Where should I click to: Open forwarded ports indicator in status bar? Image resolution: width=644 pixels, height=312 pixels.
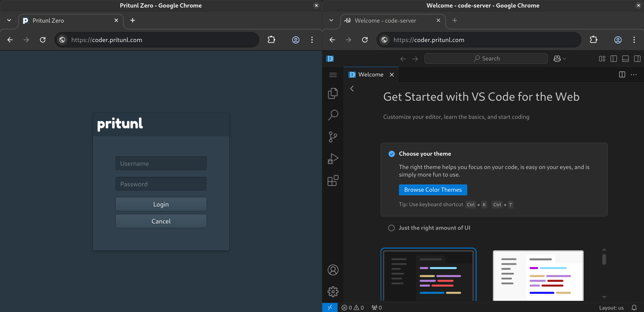pyautogui.click(x=377, y=307)
